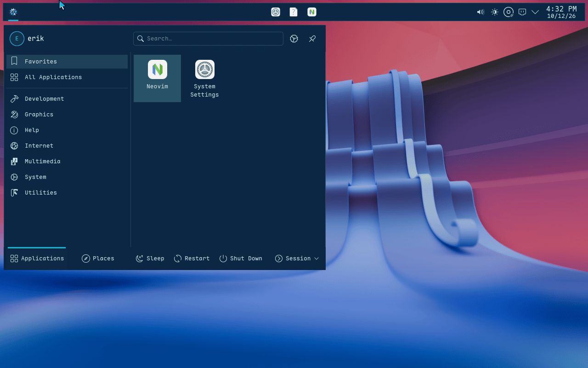Select the System category

(67, 177)
